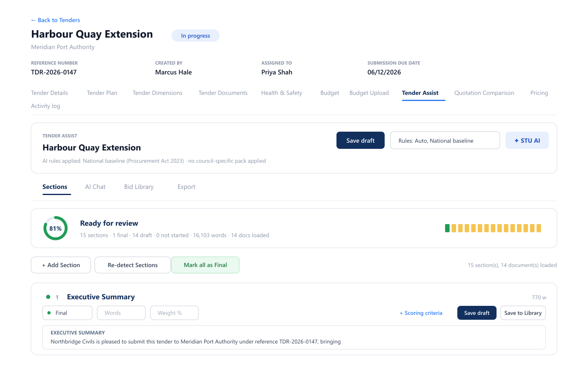Click the Add Section button
This screenshot has width=588, height=368.
click(61, 265)
